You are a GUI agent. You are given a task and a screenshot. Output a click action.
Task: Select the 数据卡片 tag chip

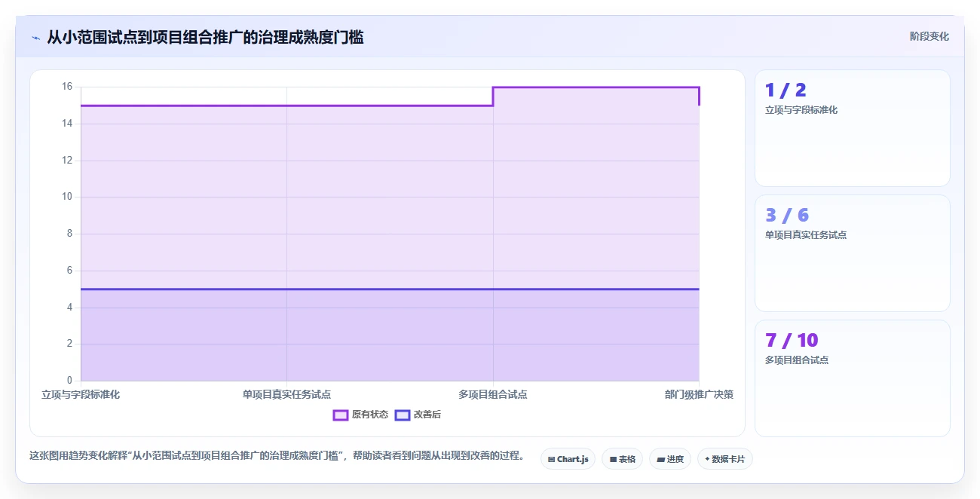(x=725, y=459)
